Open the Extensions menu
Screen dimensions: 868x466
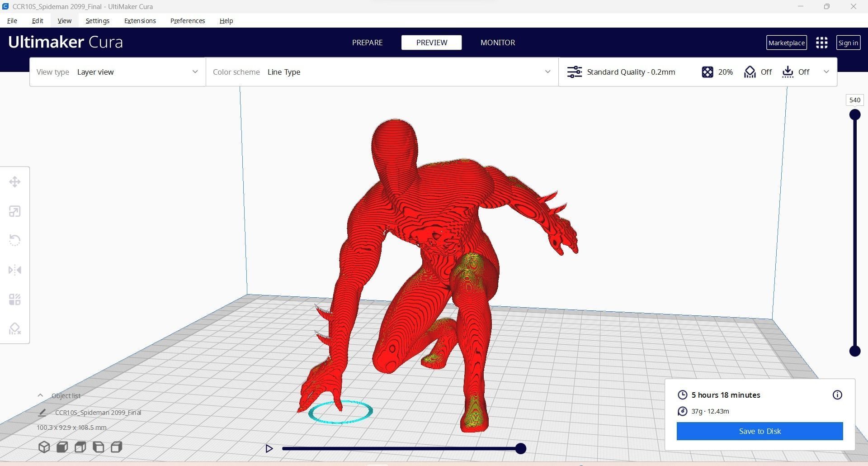140,21
